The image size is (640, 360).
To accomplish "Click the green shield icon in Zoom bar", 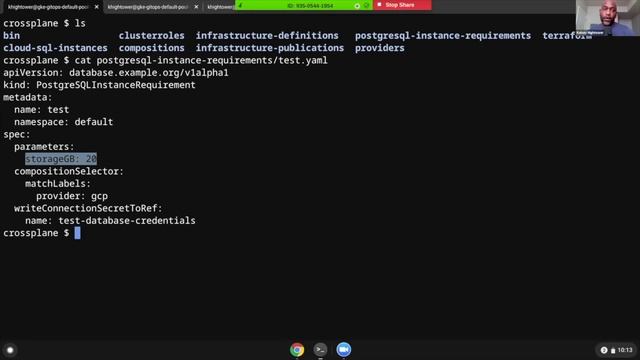I will tap(366, 5).
